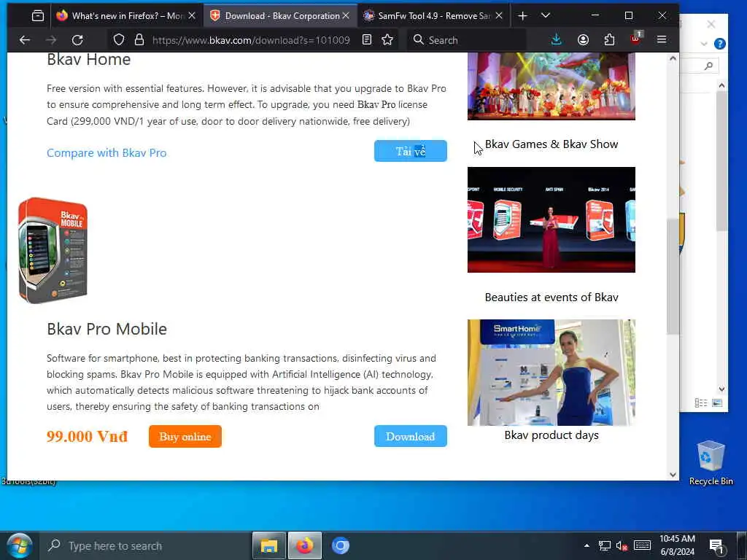This screenshot has width=747, height=560.
Task: Open touch keyboard tray icon
Action: (642, 545)
